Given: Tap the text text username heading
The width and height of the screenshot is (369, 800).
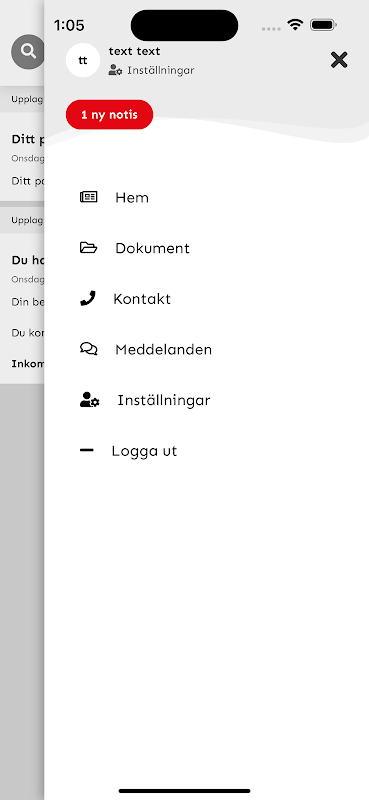Looking at the screenshot, I should point(134,52).
